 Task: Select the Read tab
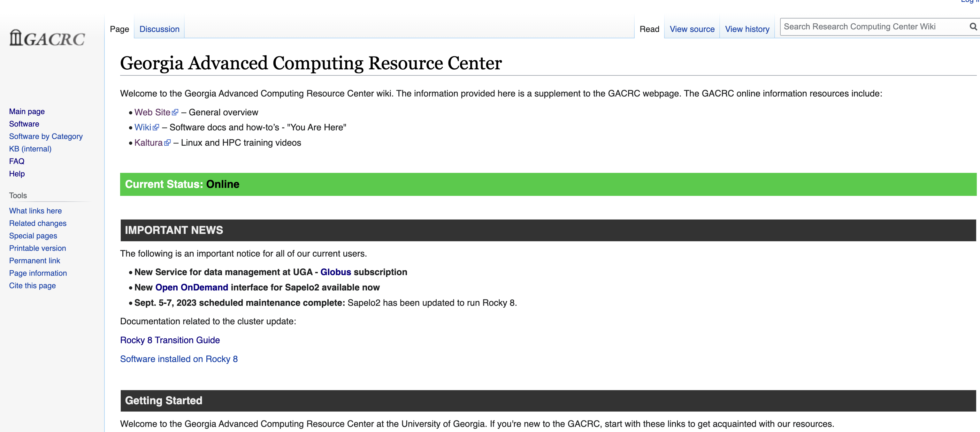tap(649, 29)
